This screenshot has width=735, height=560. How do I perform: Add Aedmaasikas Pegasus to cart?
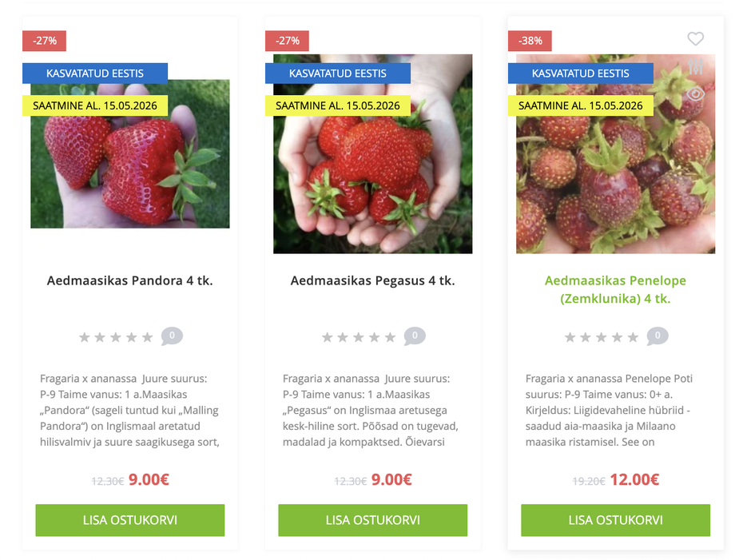tap(372, 520)
